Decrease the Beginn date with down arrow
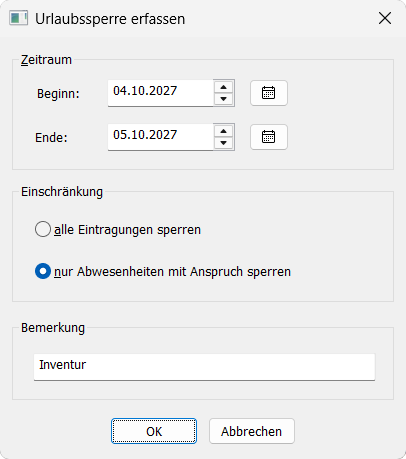Image resolution: width=406 pixels, height=459 pixels. [x=224, y=99]
